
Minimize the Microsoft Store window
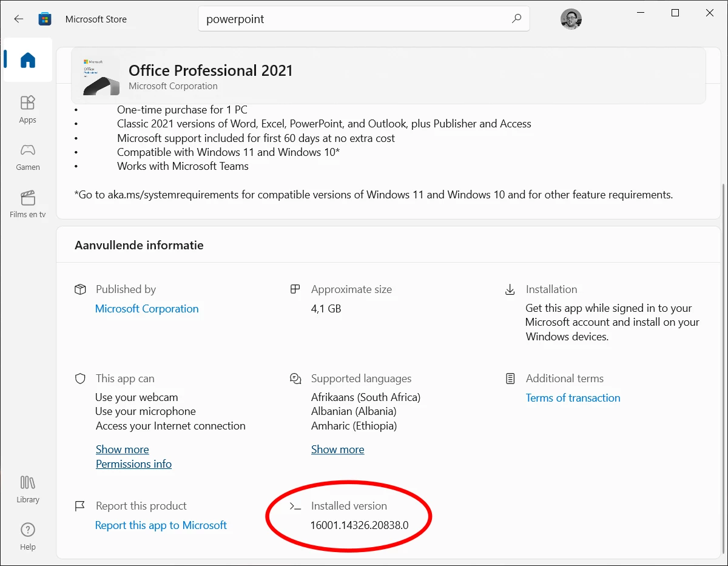(641, 13)
